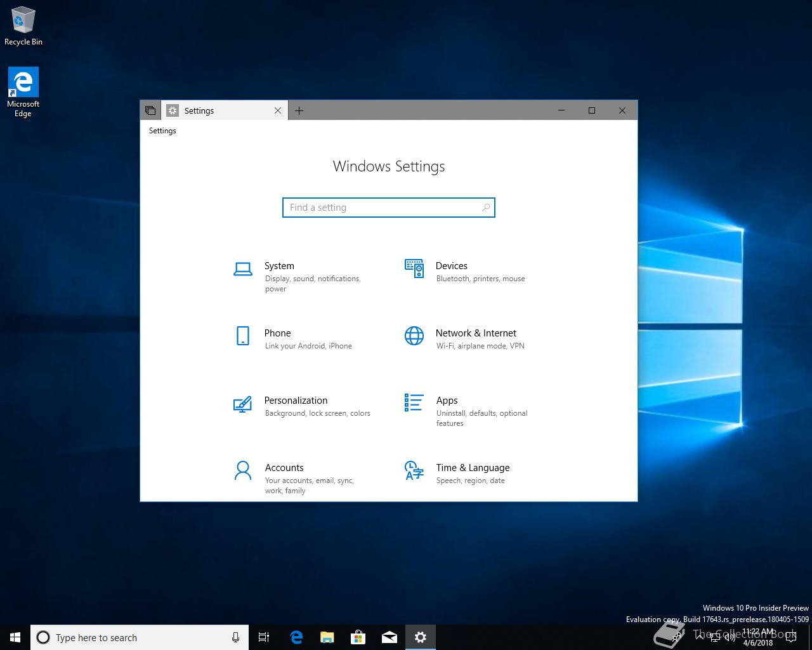Click the Personalization category title
Viewport: 812px width, 650px height.
coord(296,401)
